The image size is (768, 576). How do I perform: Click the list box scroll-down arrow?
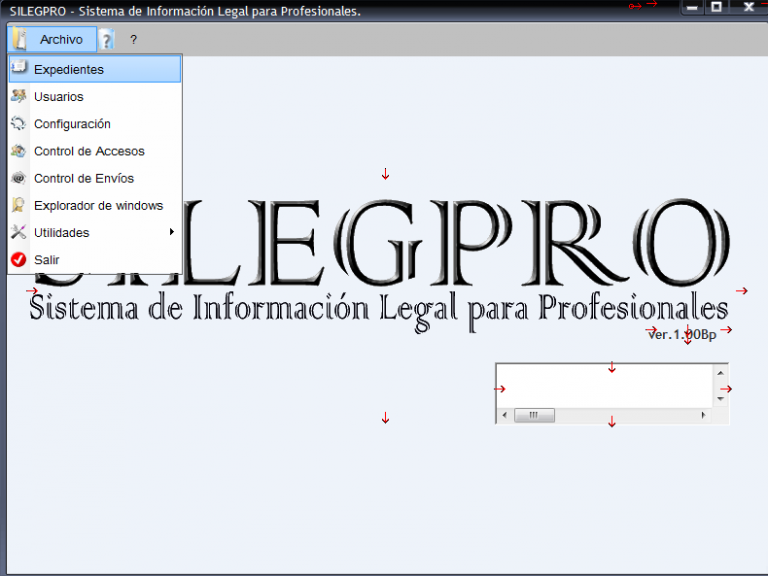point(720,399)
